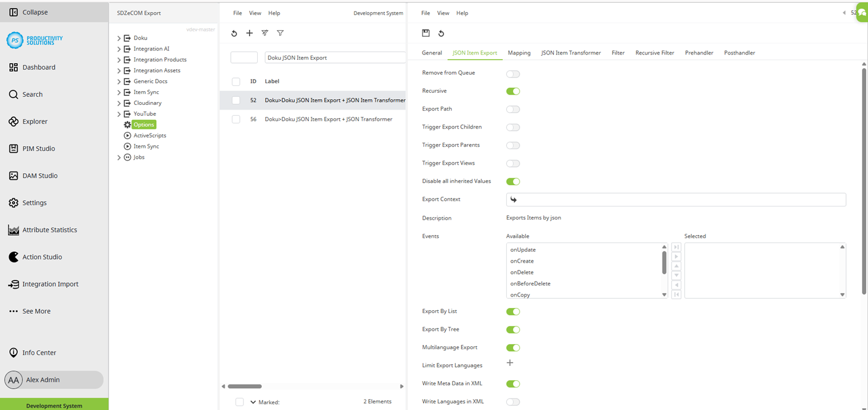This screenshot has height=410, width=868.
Task: Click the Export Context input field
Action: 676,200
